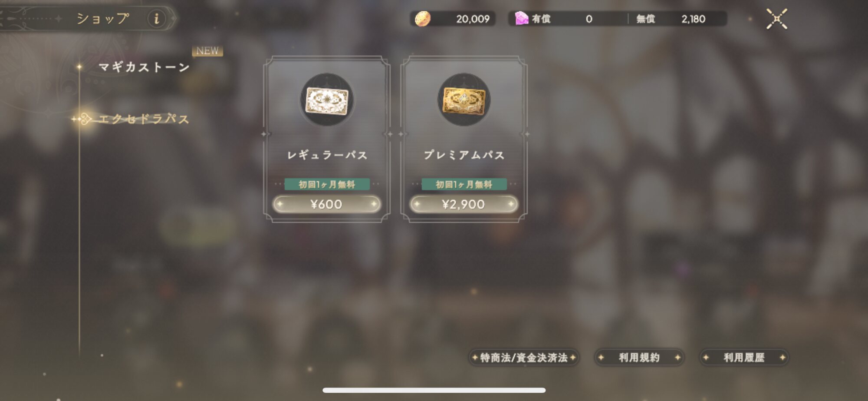Close the shop with the X icon

pyautogui.click(x=776, y=19)
